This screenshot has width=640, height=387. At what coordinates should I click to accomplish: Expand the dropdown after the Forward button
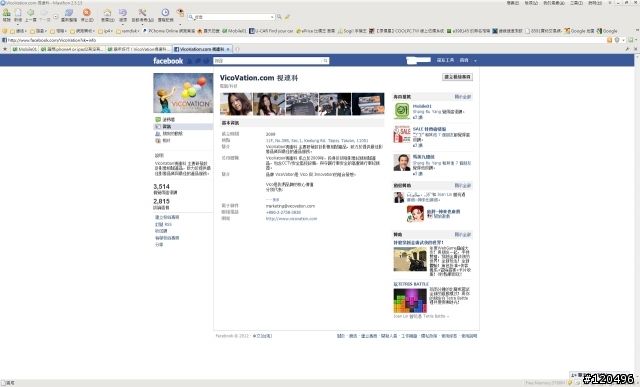(x=56, y=16)
